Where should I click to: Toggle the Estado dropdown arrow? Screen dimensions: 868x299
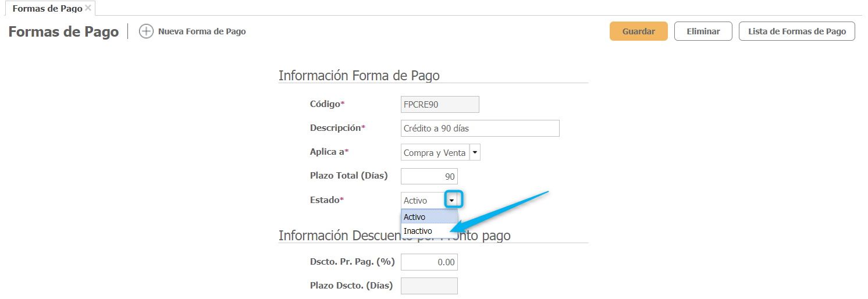(452, 200)
